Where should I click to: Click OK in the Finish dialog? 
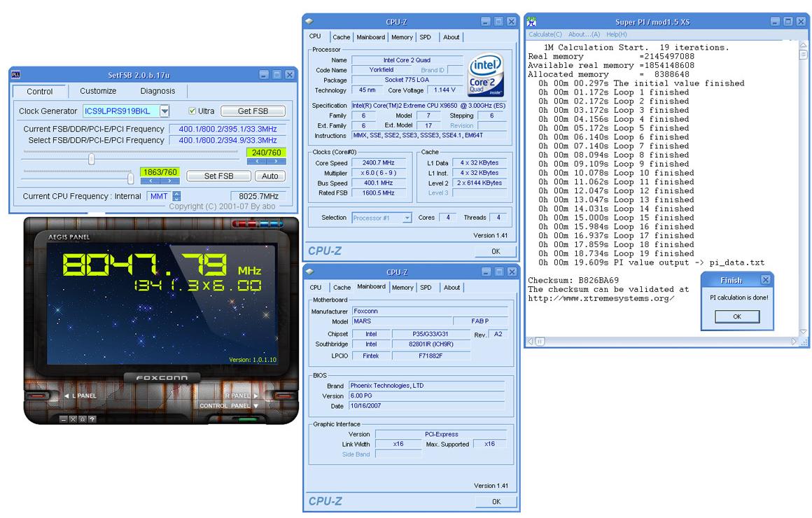737,316
